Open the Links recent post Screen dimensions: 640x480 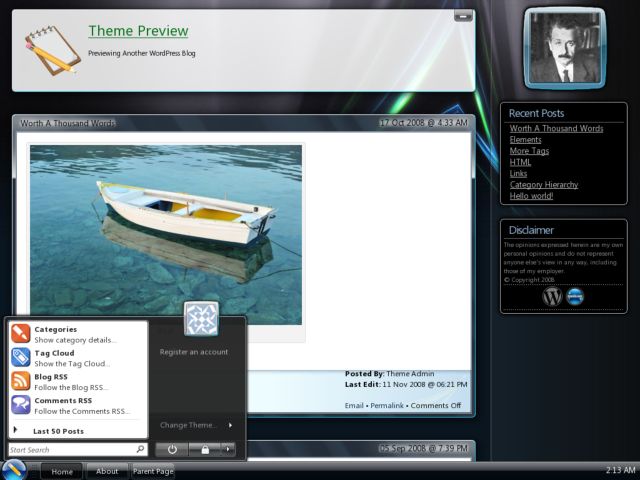(x=518, y=173)
